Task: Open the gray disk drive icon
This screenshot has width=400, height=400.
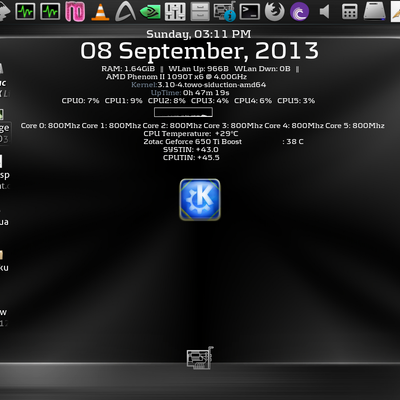Action: (x=375, y=12)
